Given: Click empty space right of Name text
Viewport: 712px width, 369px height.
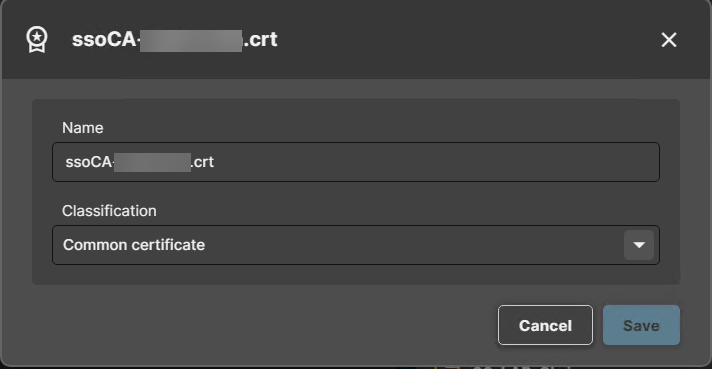Looking at the screenshot, I should point(436,162).
